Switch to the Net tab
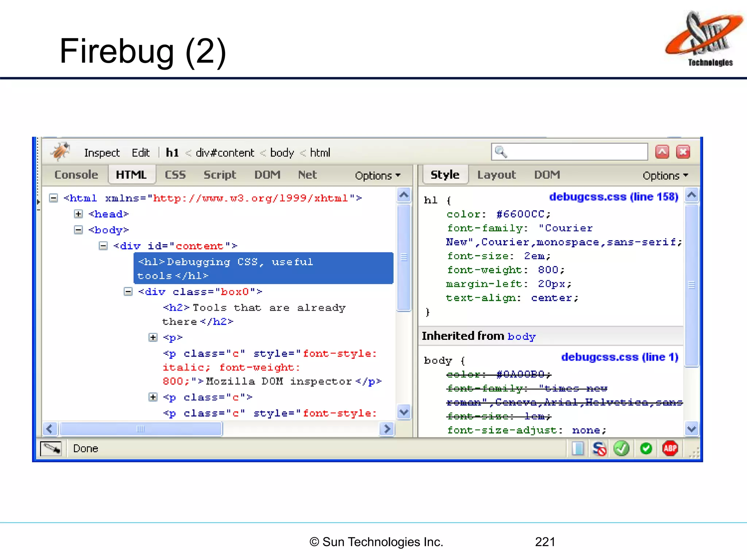This screenshot has width=747, height=560. tap(307, 175)
